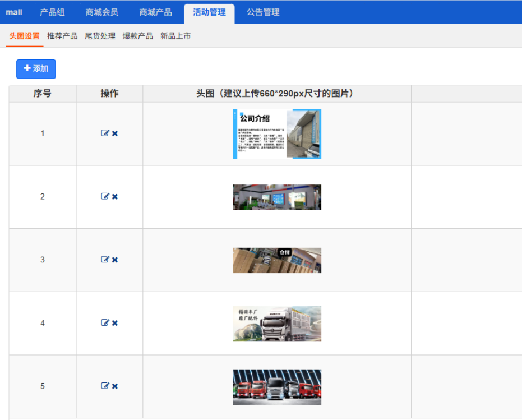The image size is (522, 420).
Task: Open the 推荐产品 sub-tab
Action: [62, 36]
